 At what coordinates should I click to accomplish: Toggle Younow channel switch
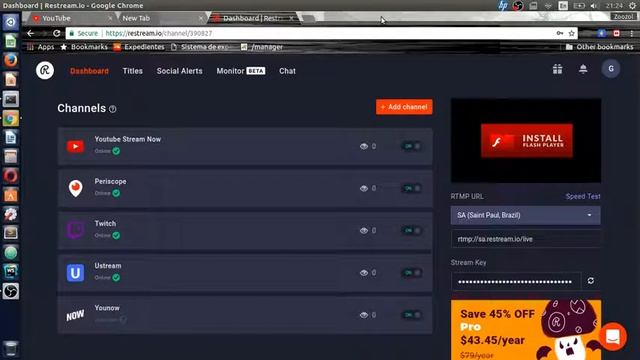coord(411,315)
